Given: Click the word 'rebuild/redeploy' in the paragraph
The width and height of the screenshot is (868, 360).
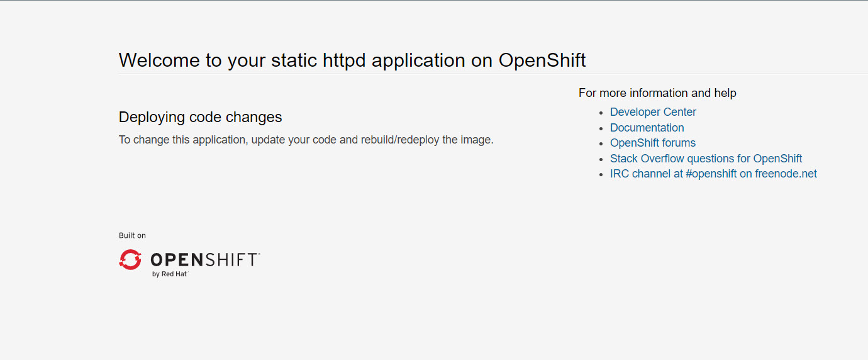Looking at the screenshot, I should click(x=400, y=140).
